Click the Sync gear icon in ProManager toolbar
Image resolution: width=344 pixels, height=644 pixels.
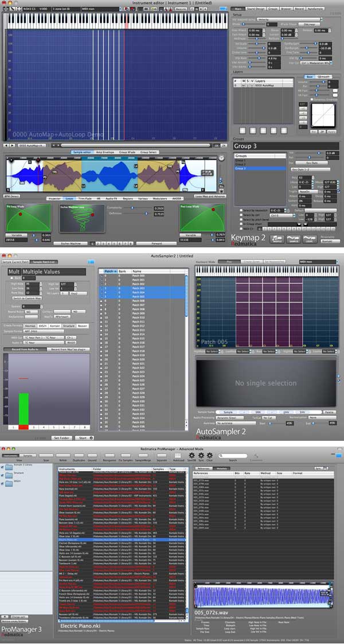pyautogui.click(x=201, y=456)
